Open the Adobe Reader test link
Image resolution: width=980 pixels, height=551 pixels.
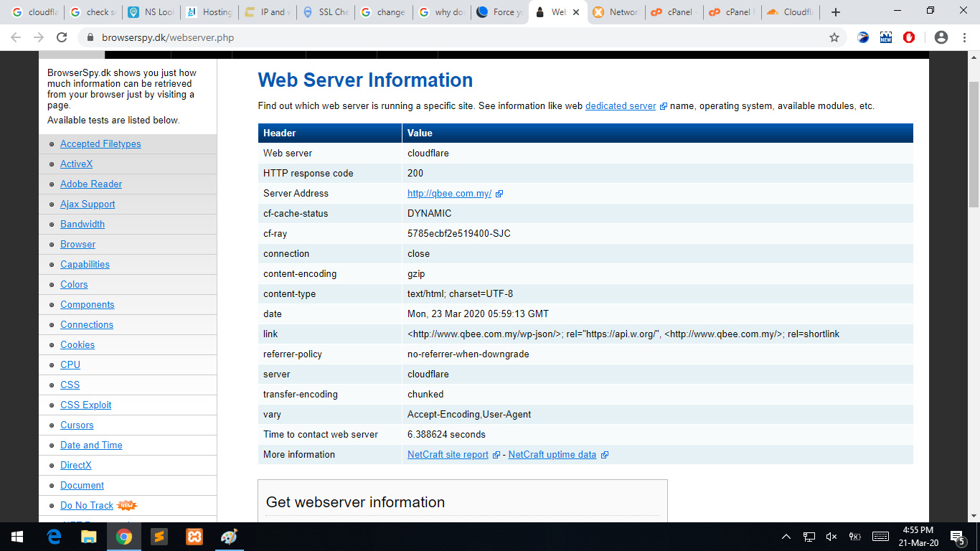91,184
